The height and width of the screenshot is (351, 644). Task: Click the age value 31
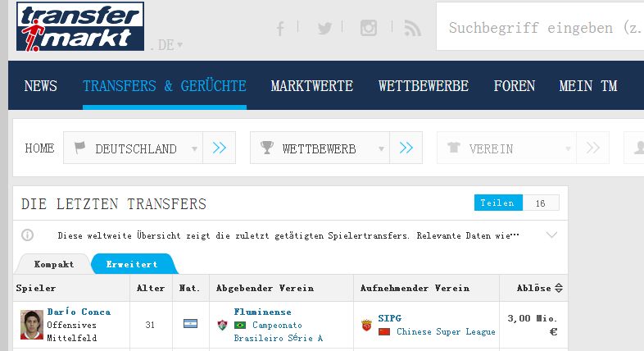150,325
